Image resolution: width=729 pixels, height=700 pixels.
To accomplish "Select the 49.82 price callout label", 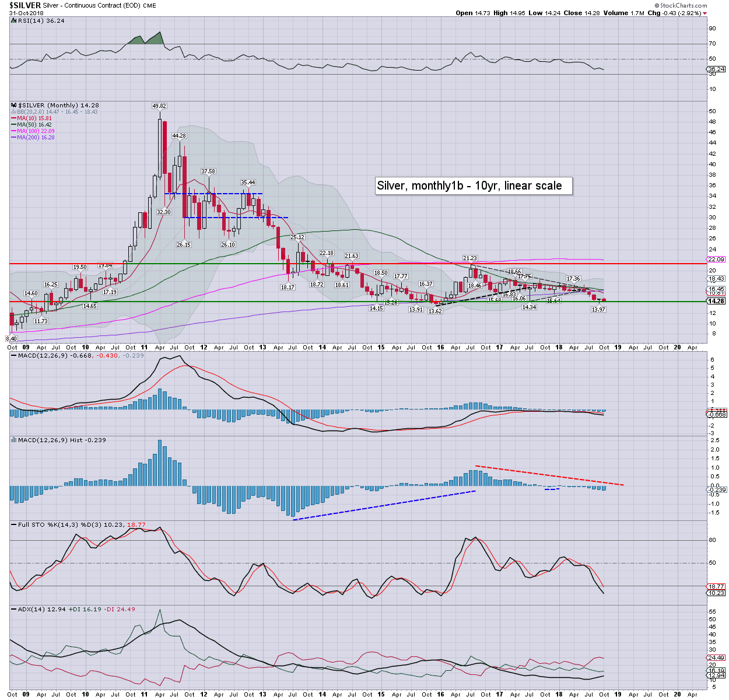I will click(x=159, y=106).
